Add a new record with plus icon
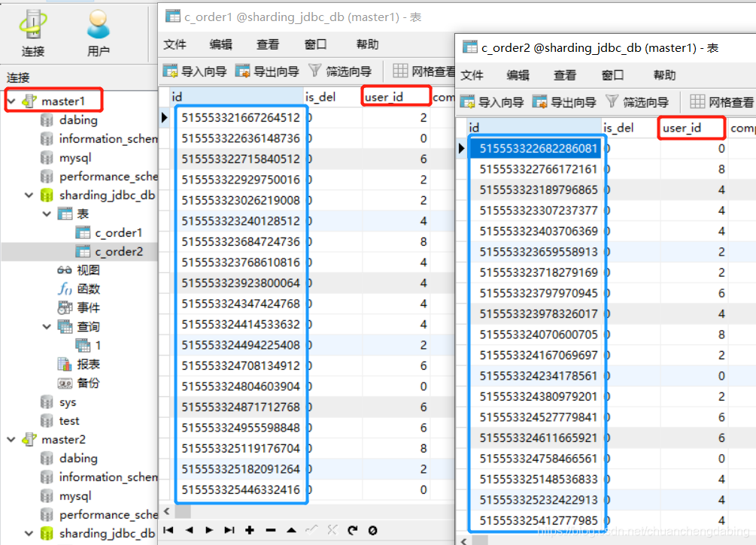Viewport: 756px width, 545px height. (250, 530)
